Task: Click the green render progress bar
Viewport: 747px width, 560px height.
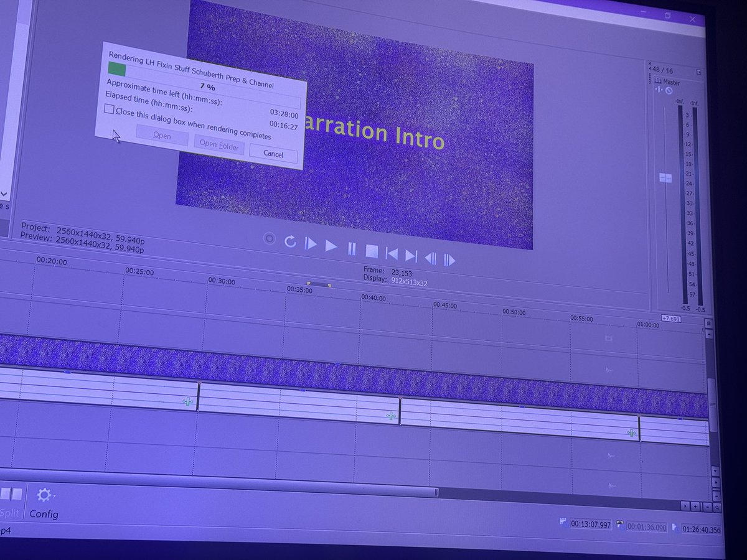Action: [x=116, y=69]
